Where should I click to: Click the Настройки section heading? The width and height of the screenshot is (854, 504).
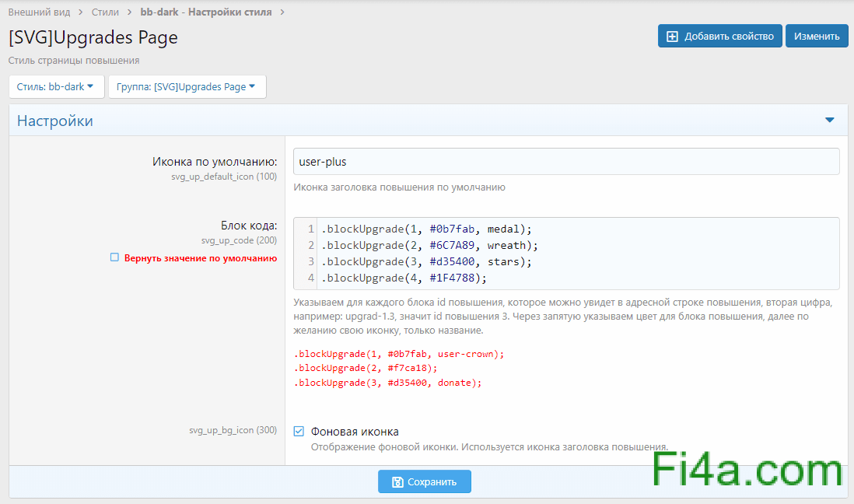tap(55, 121)
